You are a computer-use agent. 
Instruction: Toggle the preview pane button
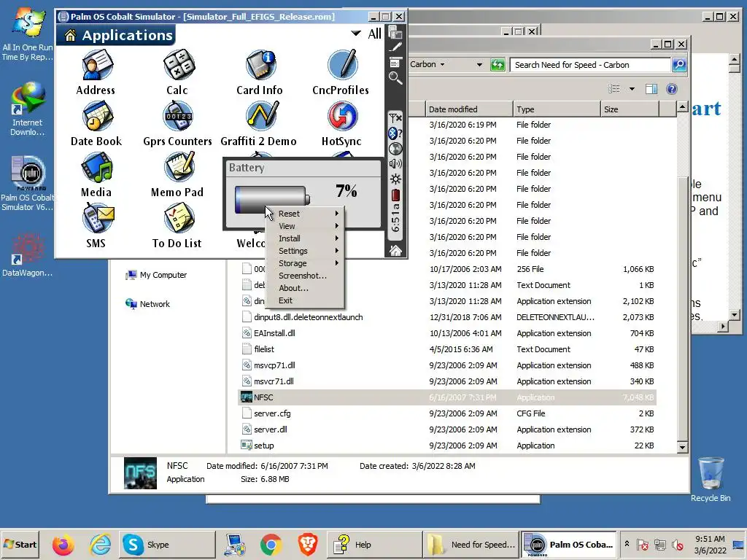pyautogui.click(x=651, y=89)
